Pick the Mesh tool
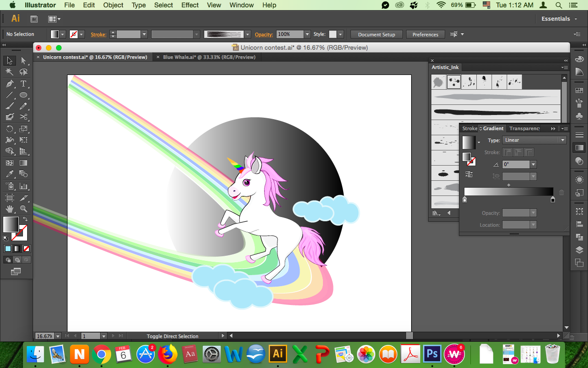This screenshot has width=588, height=368. 9,163
